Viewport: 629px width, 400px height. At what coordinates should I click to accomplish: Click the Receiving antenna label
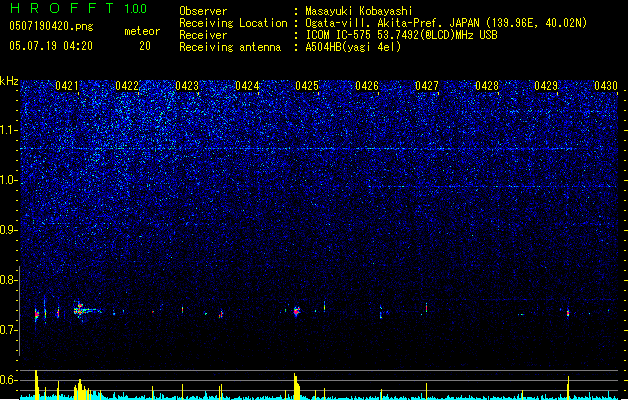tap(230, 47)
